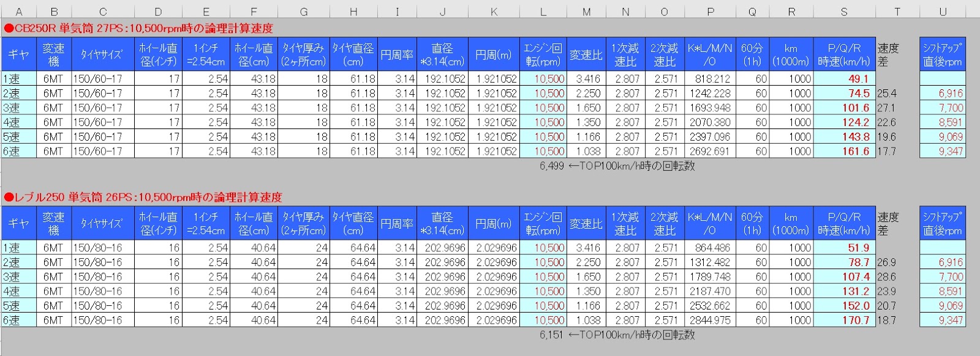This screenshot has height=356, width=980.
Task: Click the cell containing 1693.948
Action: (710, 108)
